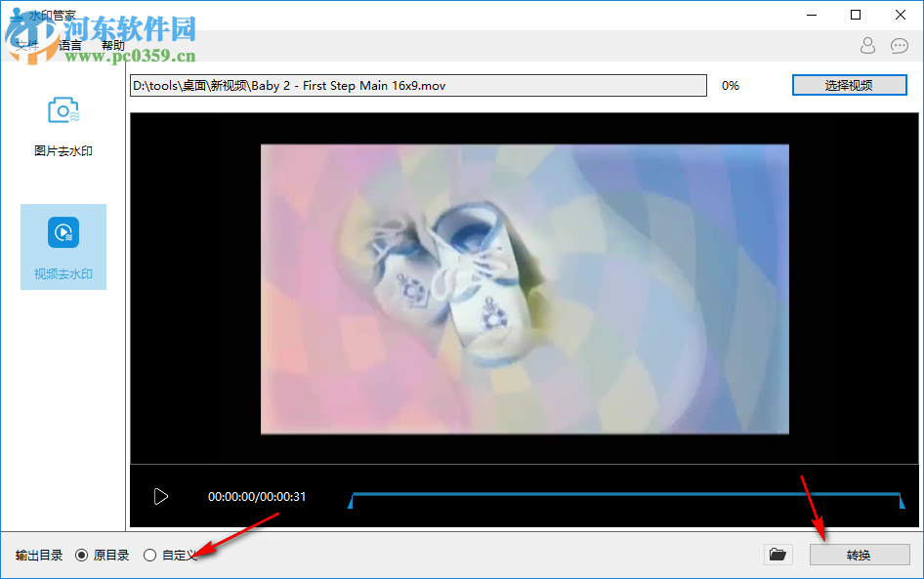The height and width of the screenshot is (579, 924).
Task: Maximize the 水印管家 window
Action: coord(856,15)
